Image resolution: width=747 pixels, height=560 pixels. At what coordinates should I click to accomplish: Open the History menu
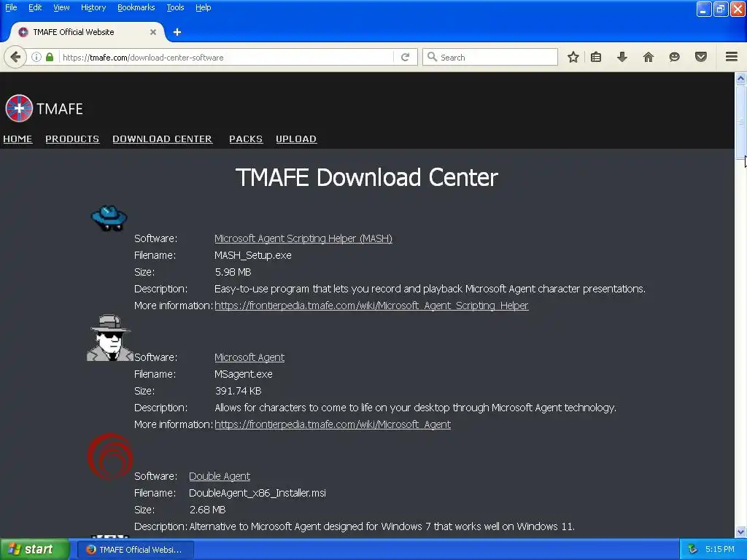point(93,7)
